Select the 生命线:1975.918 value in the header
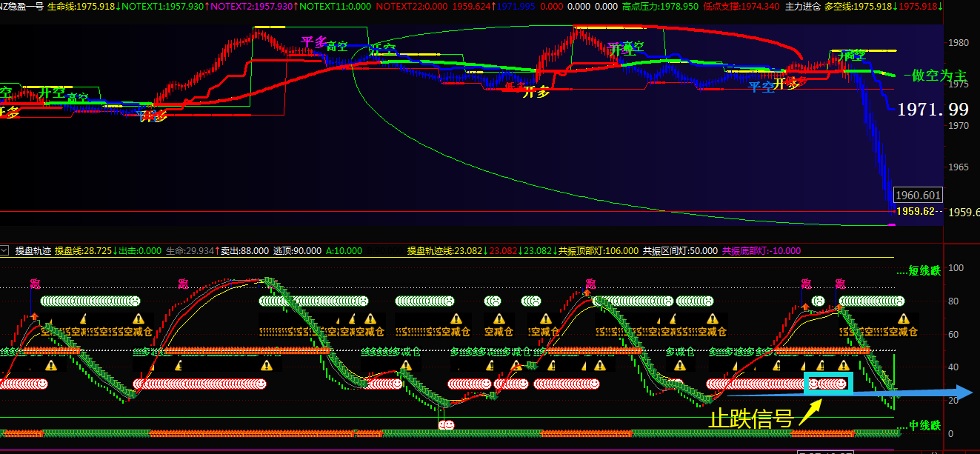This screenshot has height=454, width=980. [x=81, y=6]
